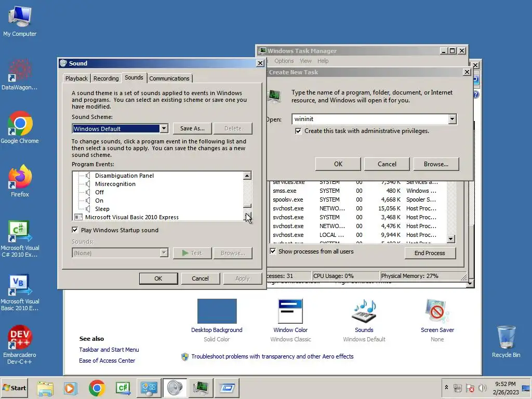The height and width of the screenshot is (399, 532).
Task: Open Sounds settings icon in Personalization
Action: point(364,311)
